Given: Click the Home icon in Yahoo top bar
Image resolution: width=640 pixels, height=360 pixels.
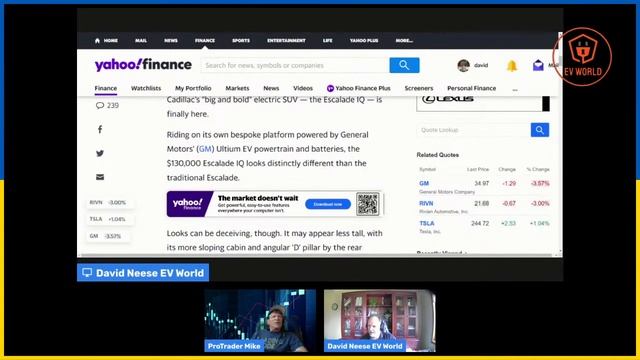Looking at the screenshot, I should [97, 40].
